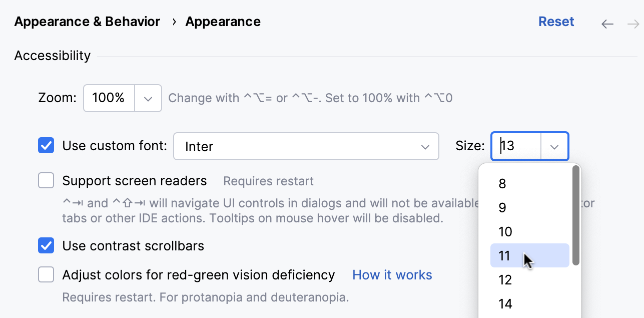This screenshot has height=318, width=644.
Task: Select the Appearance breadcrumb item
Action: pyautogui.click(x=223, y=22)
